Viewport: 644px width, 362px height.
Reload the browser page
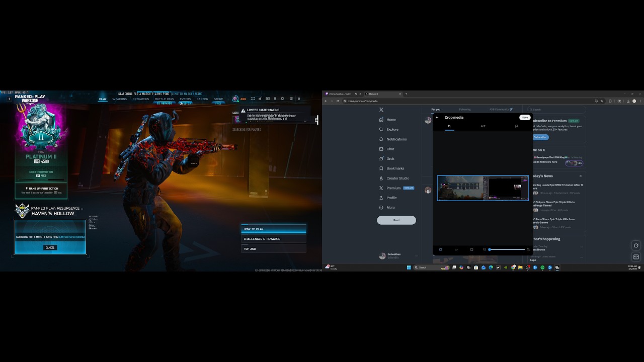coord(338,101)
